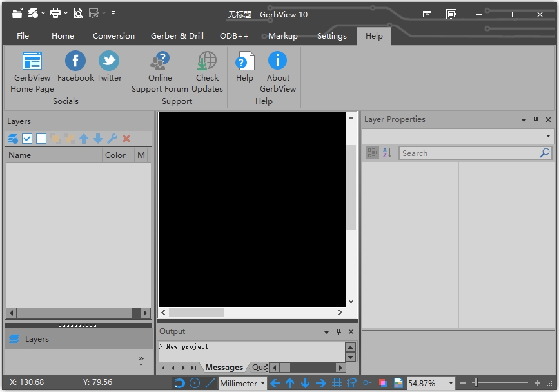The width and height of the screenshot is (559, 392).
Task: Click the grid icon in status bar
Action: click(x=337, y=383)
